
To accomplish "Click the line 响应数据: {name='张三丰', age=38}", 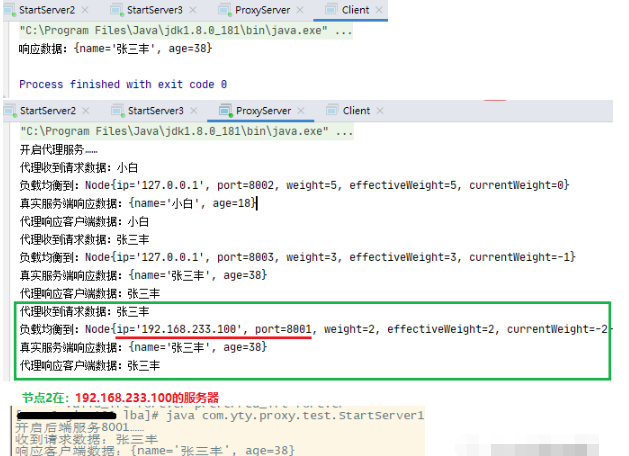I will click(116, 49).
